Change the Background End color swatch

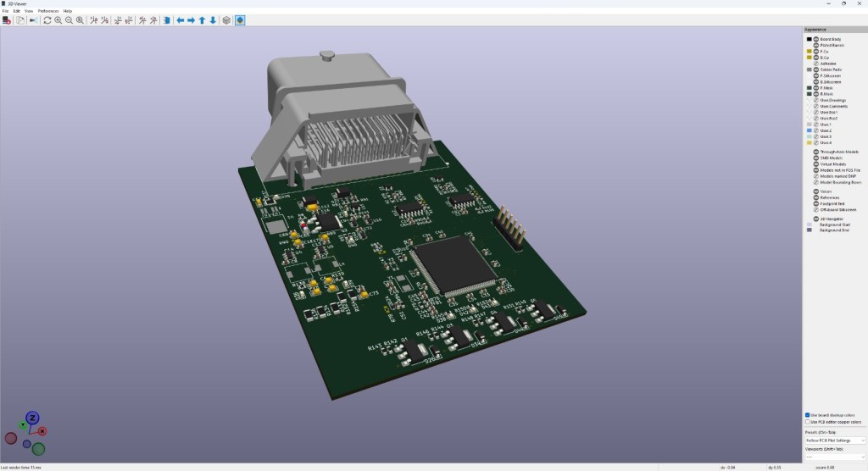coord(810,230)
